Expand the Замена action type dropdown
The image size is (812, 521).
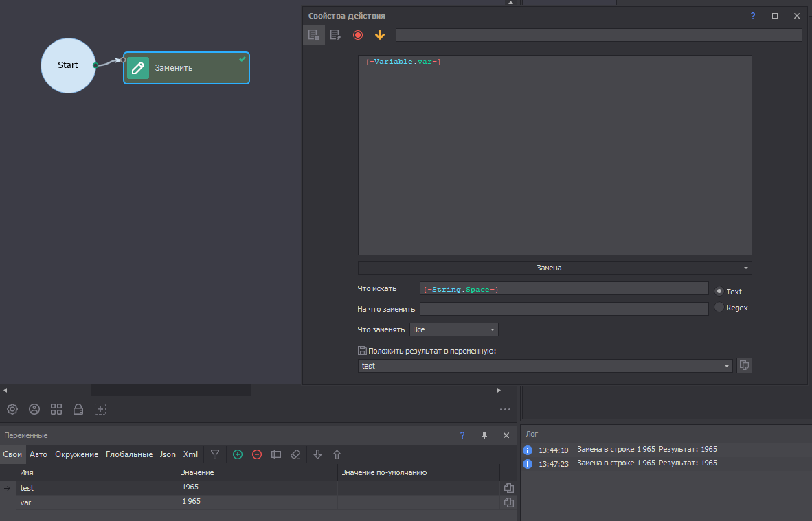[554, 268]
